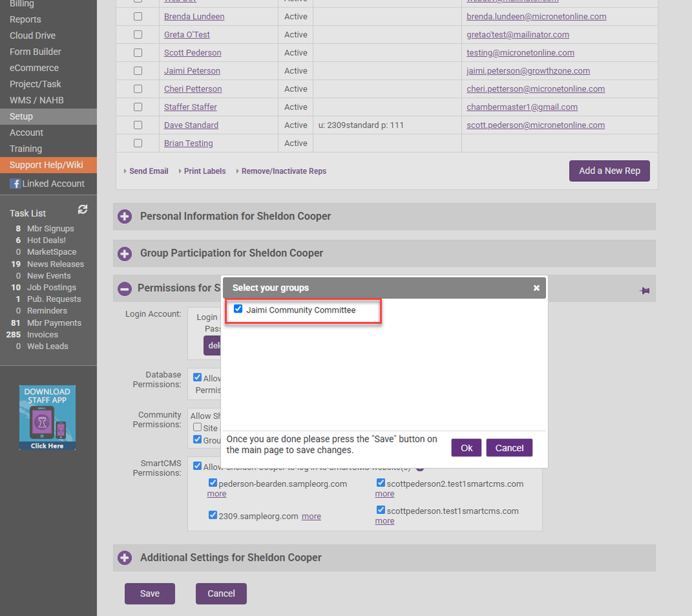Open the Jaimi Peterson rep link

[x=192, y=71]
